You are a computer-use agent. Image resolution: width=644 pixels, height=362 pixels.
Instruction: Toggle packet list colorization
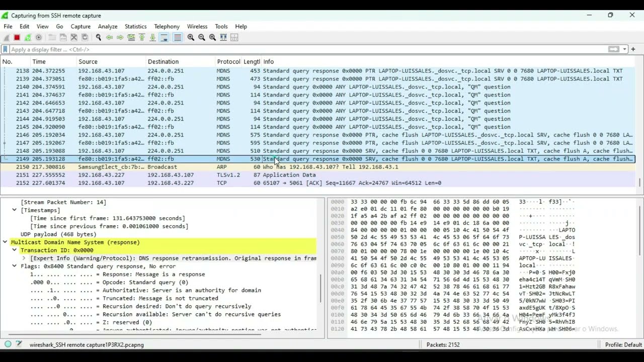(177, 37)
